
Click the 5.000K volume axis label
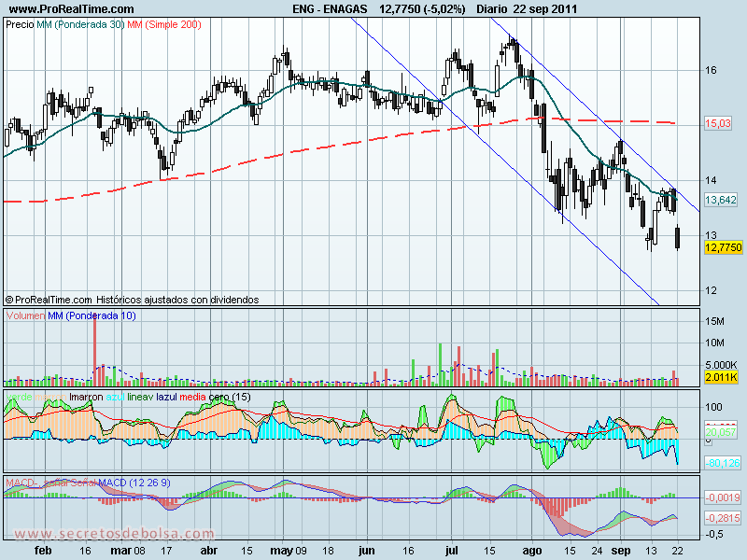(x=721, y=365)
